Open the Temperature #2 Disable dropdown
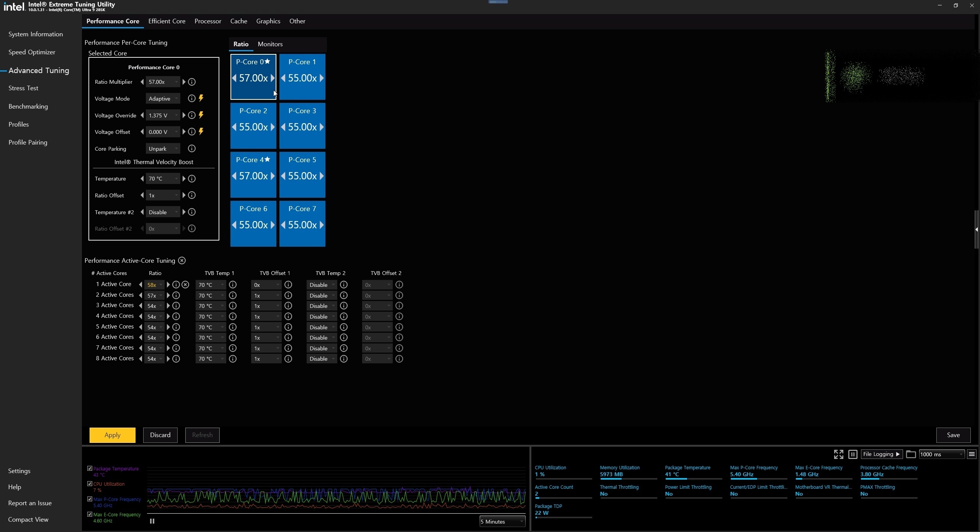This screenshot has height=532, width=980. 163,212
